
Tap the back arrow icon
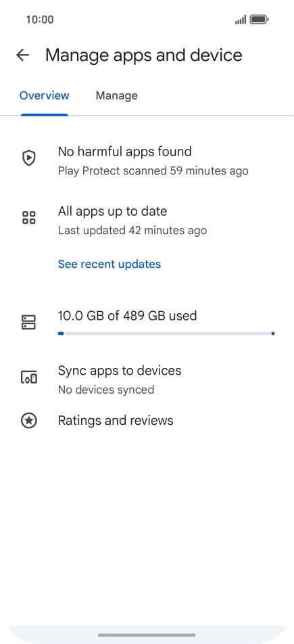point(22,55)
